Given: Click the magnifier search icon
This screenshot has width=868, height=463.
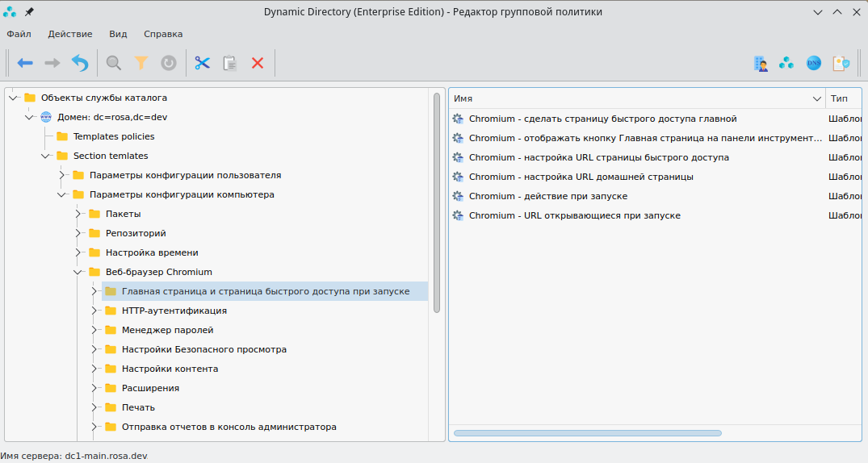Looking at the screenshot, I should (x=114, y=63).
